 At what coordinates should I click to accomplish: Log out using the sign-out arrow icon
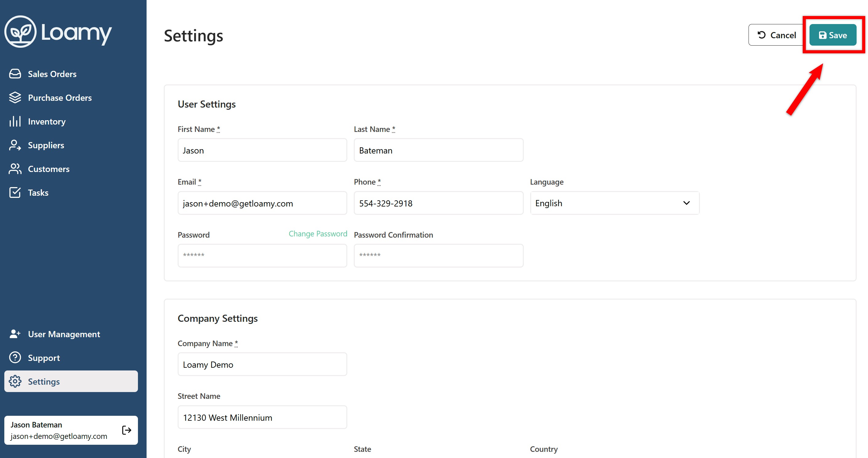tap(127, 430)
